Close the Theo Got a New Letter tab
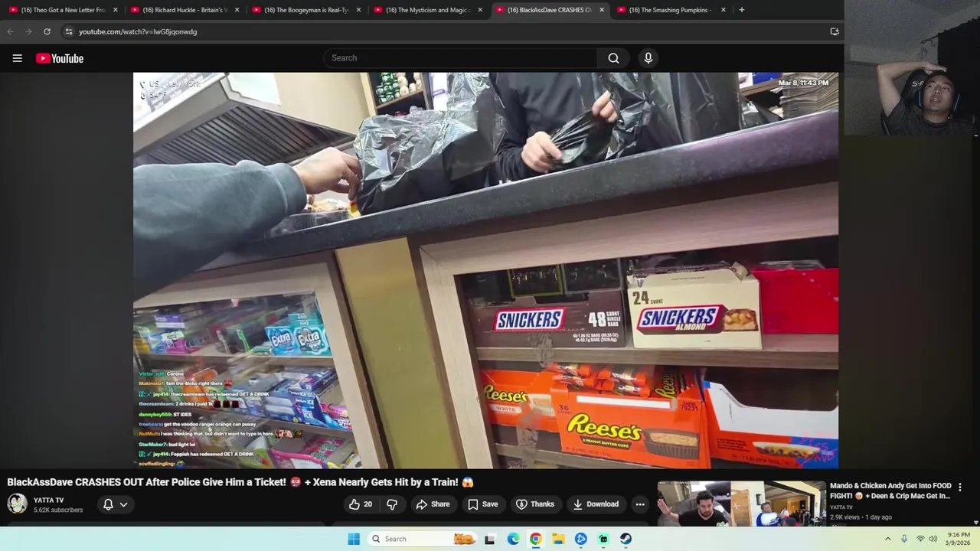This screenshot has height=551, width=980. 116,10
